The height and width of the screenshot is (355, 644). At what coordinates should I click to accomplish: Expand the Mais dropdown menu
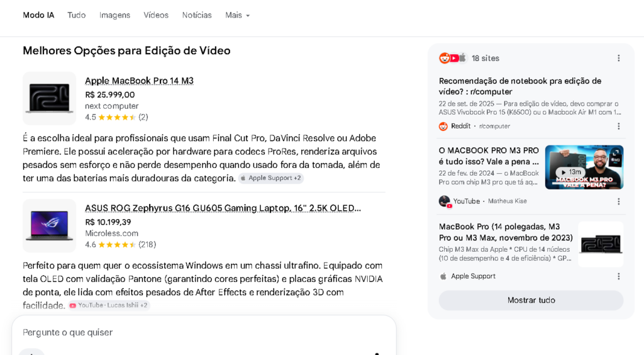[x=237, y=15]
